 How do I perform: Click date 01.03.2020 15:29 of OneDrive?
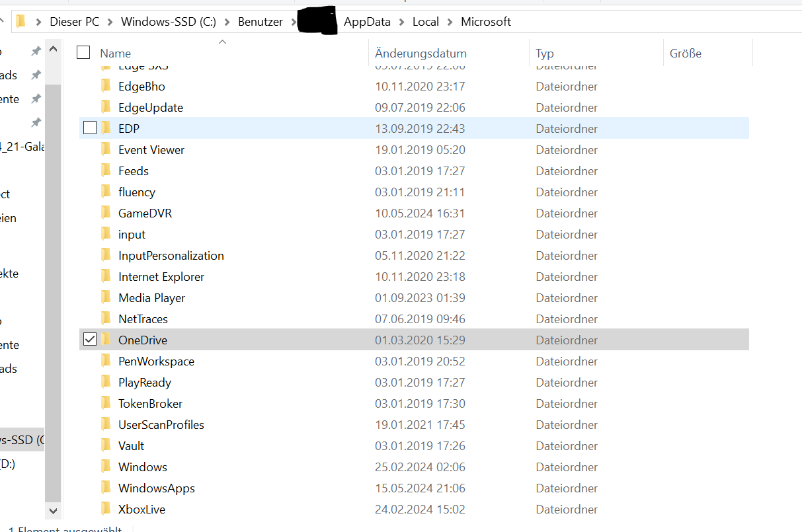(x=420, y=340)
